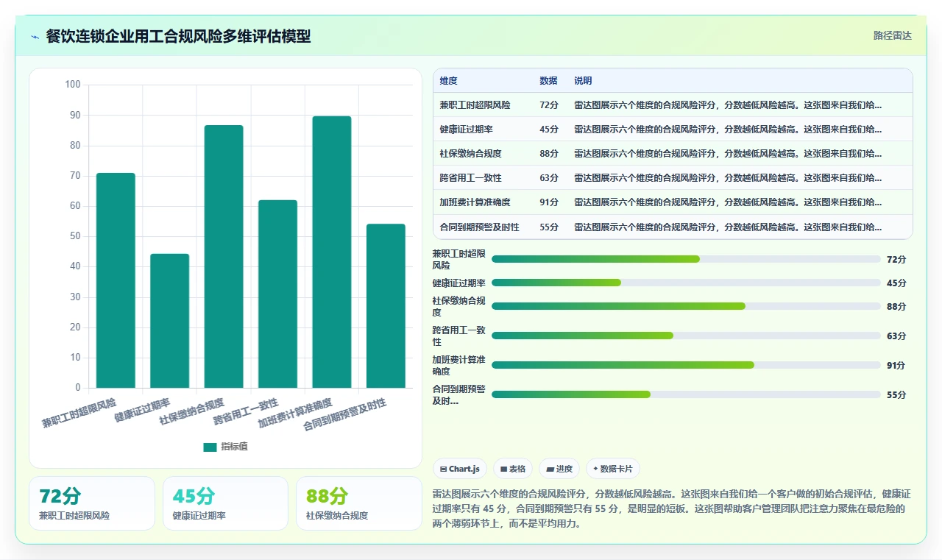Toggle the 指标值 legend swatch
942x560 pixels.
[x=210, y=447]
